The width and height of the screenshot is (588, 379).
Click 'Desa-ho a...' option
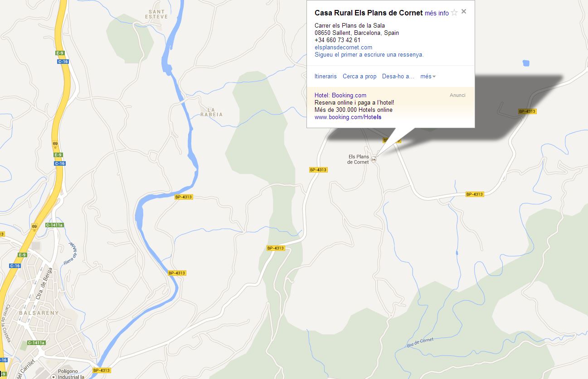398,77
